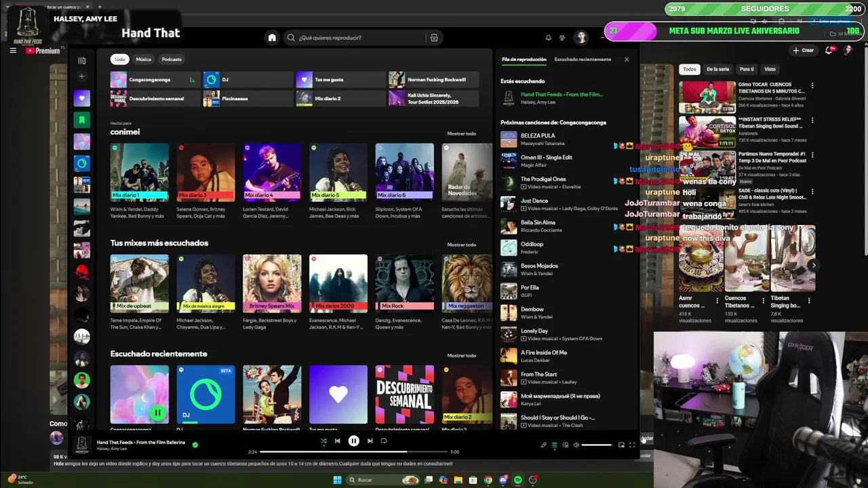This screenshot has width=868, height=488.
Task: Pause Congacongaconga via green button on cover
Action: click(157, 412)
